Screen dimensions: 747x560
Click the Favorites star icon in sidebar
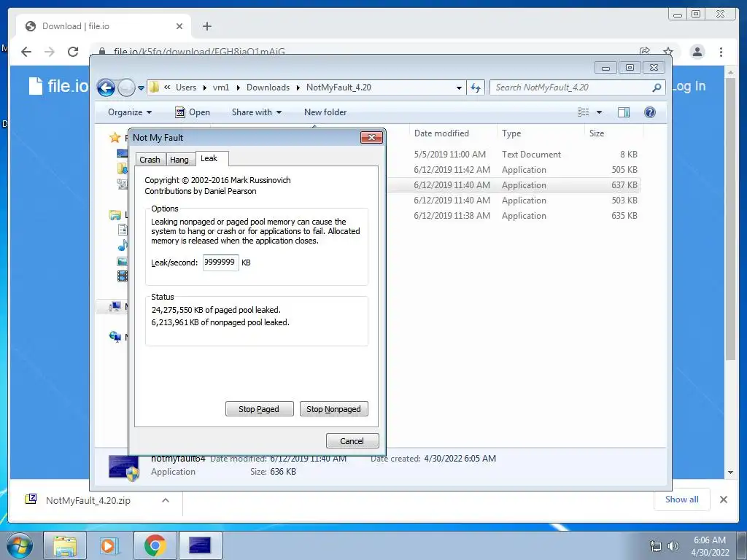tap(115, 138)
